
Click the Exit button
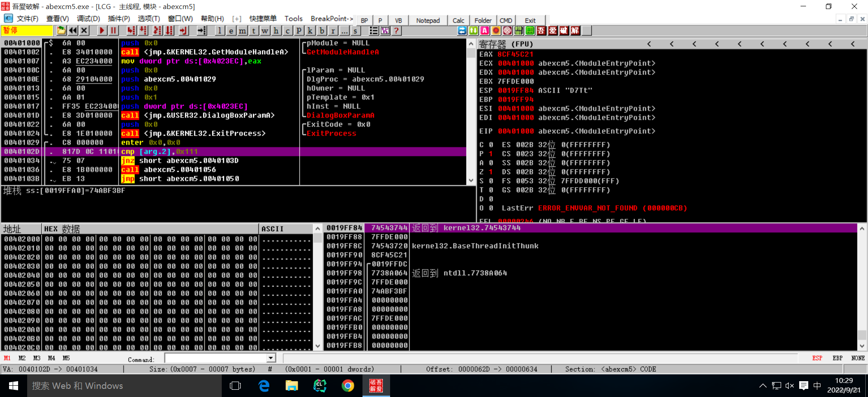coord(530,20)
